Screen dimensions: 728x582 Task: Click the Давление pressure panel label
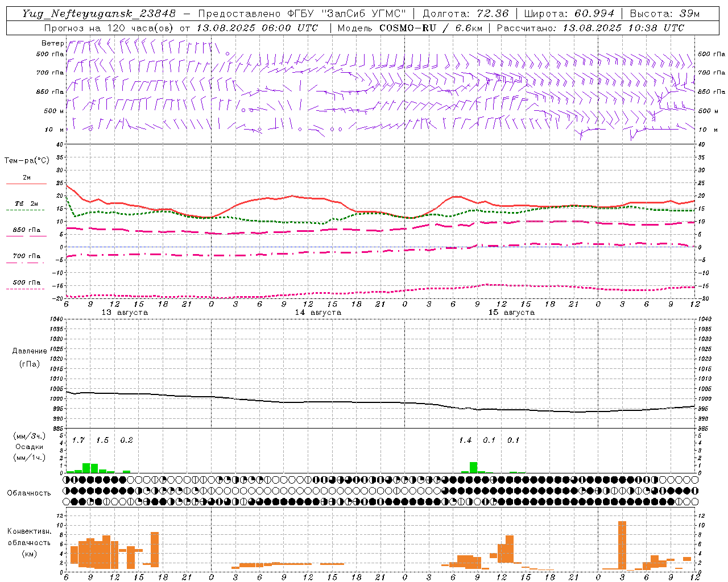click(x=29, y=351)
